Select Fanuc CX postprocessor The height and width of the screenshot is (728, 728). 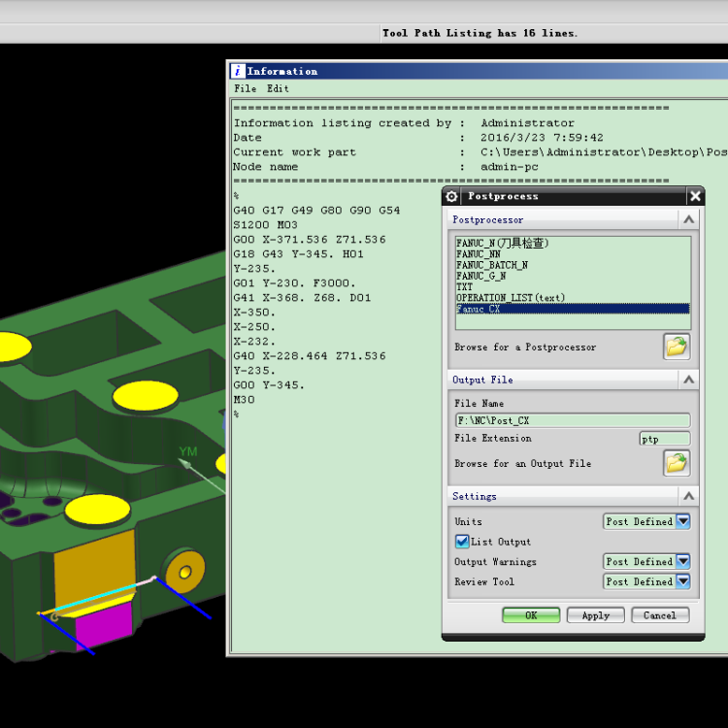pyautogui.click(x=573, y=309)
